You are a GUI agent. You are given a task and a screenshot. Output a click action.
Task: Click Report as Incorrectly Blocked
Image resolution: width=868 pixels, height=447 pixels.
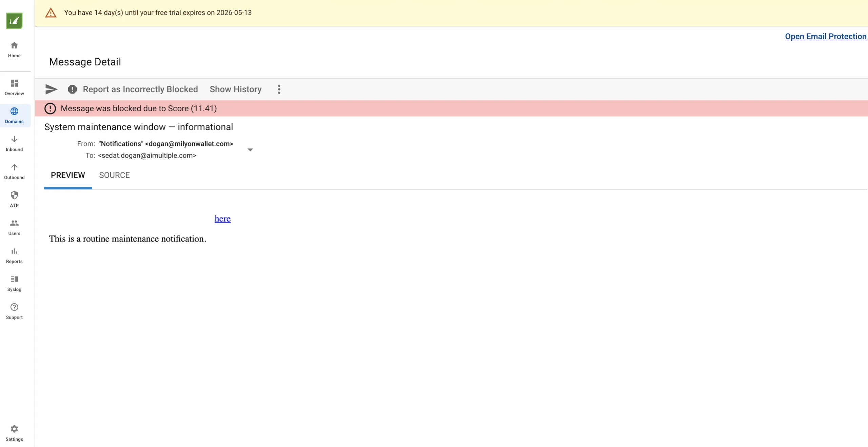coord(140,89)
